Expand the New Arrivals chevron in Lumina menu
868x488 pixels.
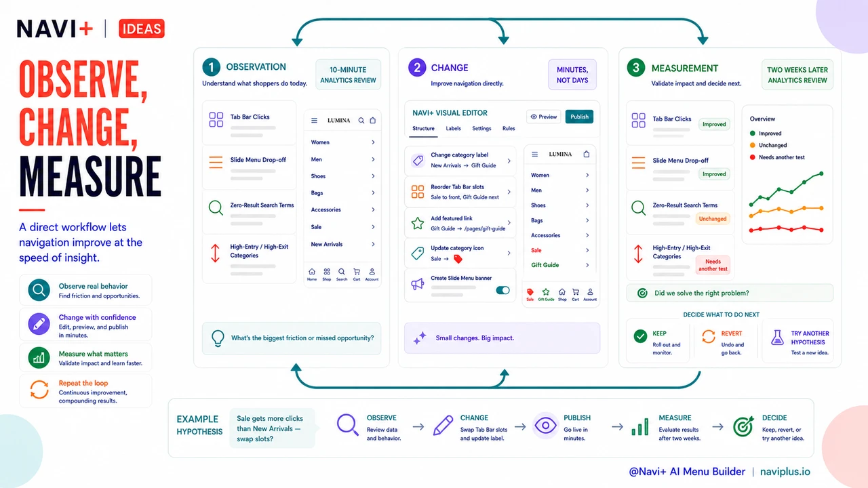click(373, 244)
